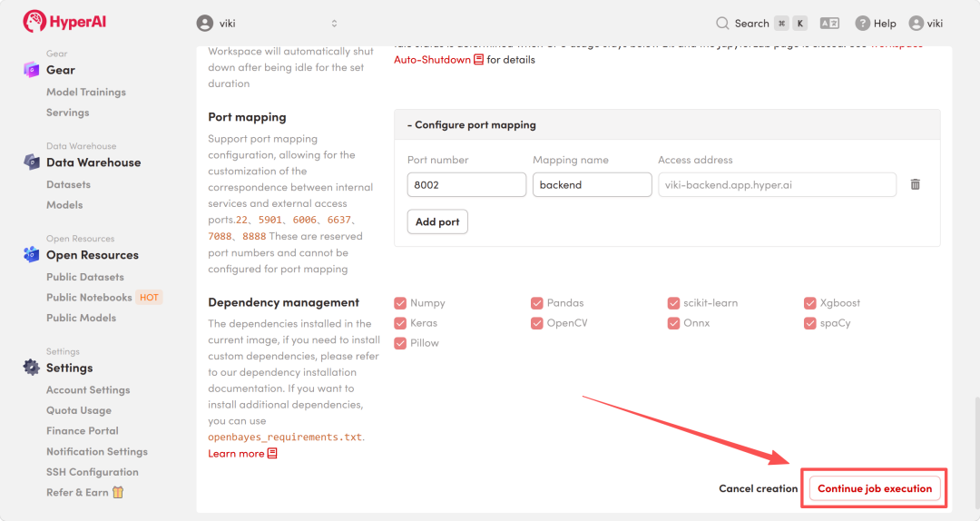Uncheck the Pandas dependency
This screenshot has width=980, height=521.
[x=537, y=303]
